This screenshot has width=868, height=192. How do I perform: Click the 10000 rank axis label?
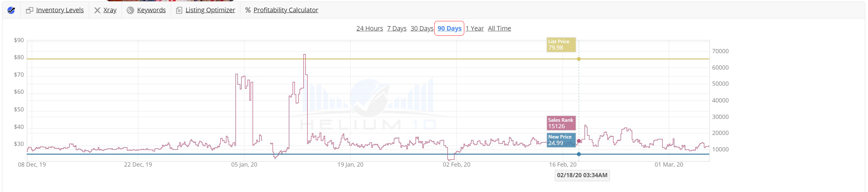pos(721,149)
